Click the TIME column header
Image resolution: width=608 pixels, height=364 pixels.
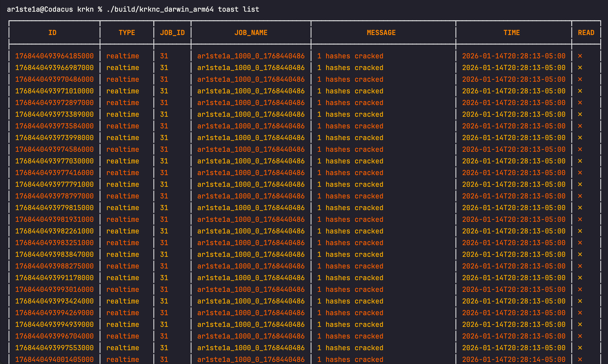(511, 33)
